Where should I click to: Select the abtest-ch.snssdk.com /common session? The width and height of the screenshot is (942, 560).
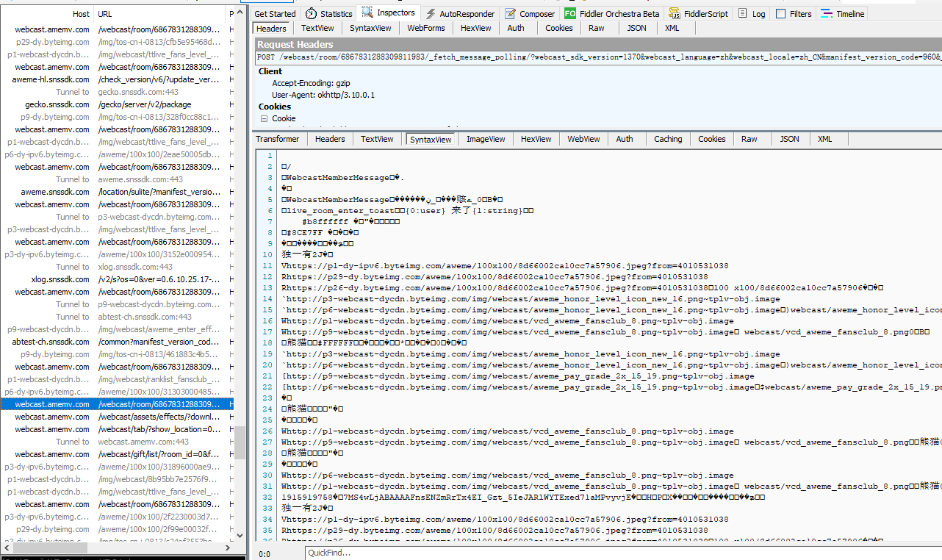point(118,342)
